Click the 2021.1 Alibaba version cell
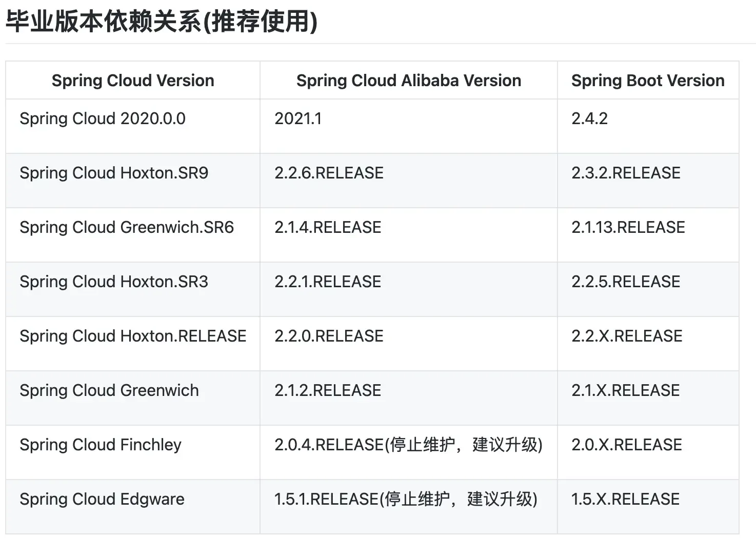The height and width of the screenshot is (557, 756). coord(409,126)
